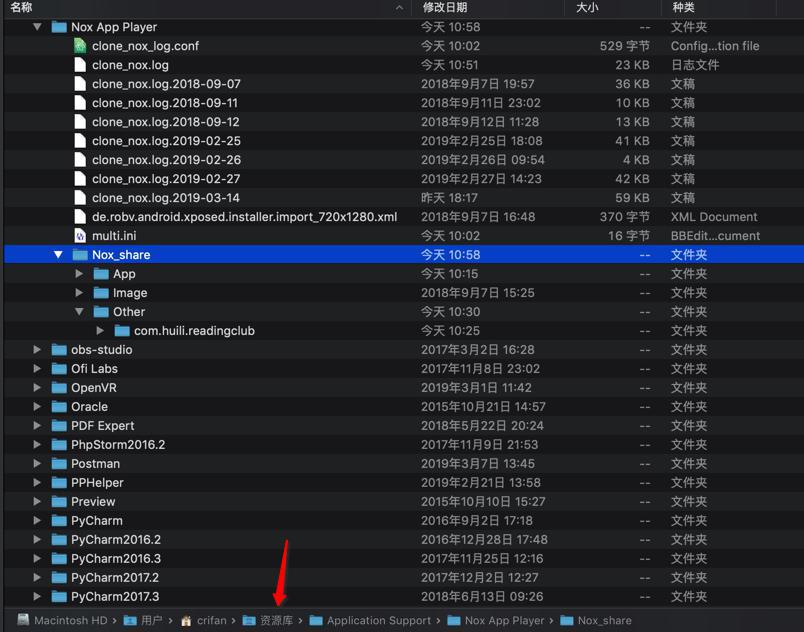Screen dimensions: 804x632
Task: Click the Postman folder icon
Action: coord(59,463)
